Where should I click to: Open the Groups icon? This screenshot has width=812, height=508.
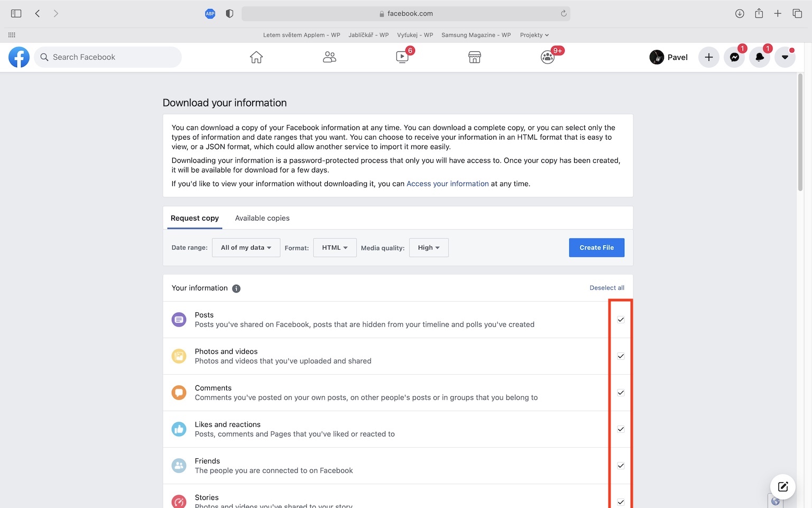coord(548,57)
